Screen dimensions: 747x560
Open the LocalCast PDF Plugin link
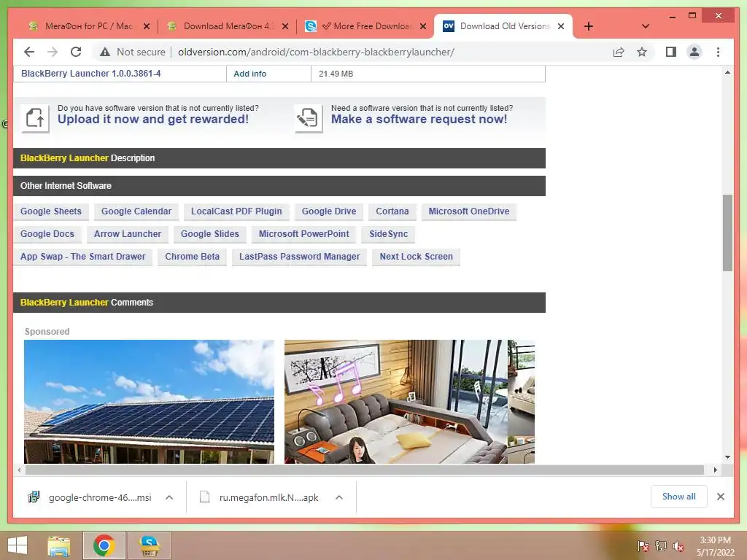pos(236,211)
